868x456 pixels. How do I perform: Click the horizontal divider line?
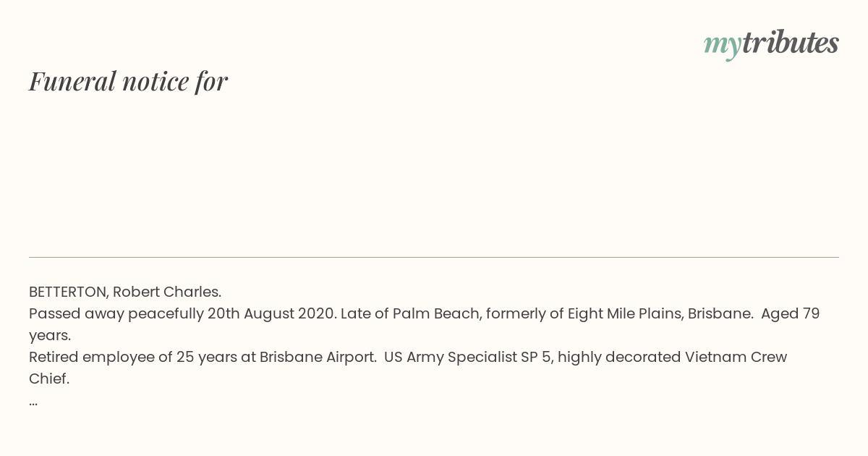(434, 257)
